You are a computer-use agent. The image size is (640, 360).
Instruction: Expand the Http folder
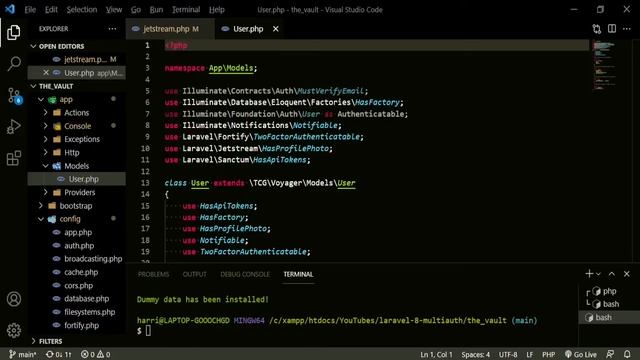(x=76, y=153)
